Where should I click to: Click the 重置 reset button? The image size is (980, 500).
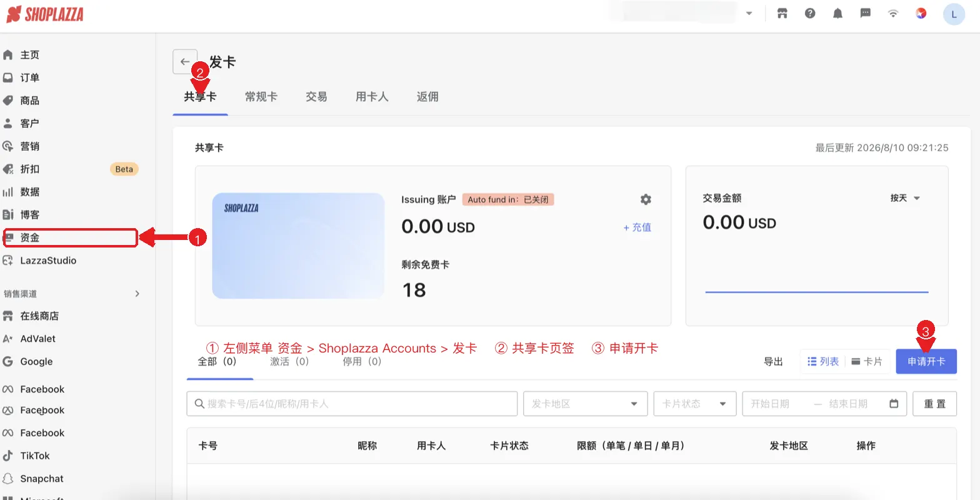[x=935, y=404]
